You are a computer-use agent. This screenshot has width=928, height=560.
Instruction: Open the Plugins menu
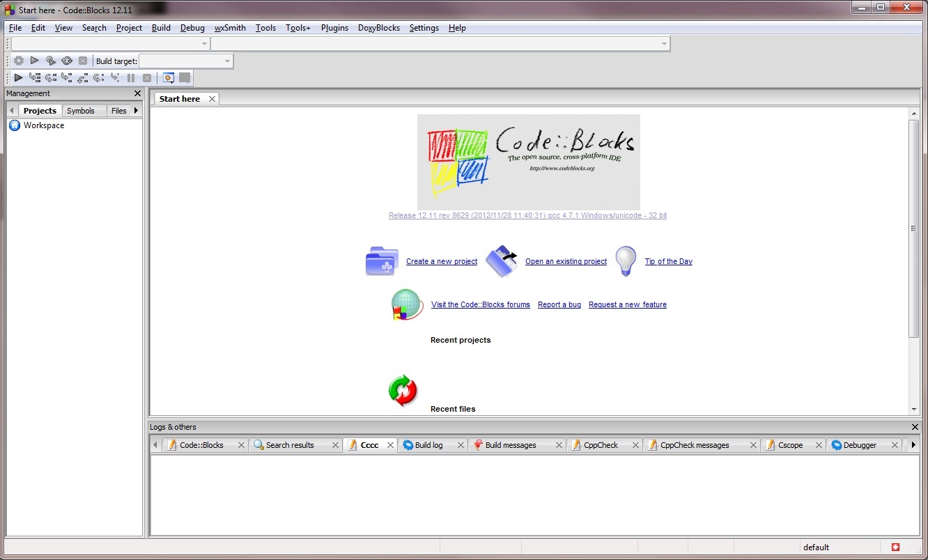(334, 28)
